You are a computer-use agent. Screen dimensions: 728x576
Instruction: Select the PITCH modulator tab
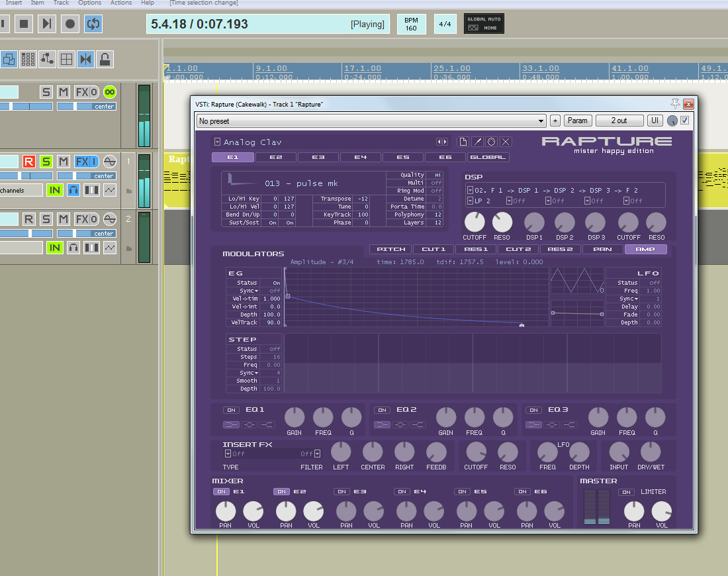click(390, 250)
